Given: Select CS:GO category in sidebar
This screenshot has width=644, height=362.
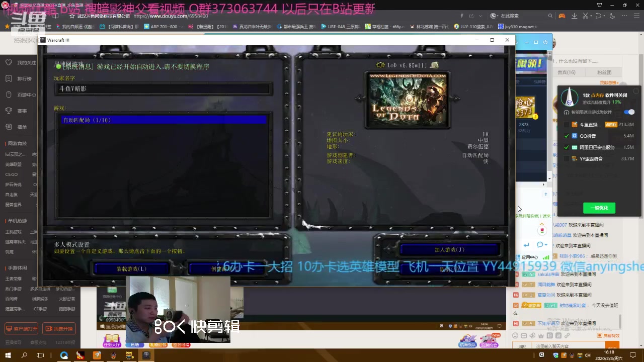Looking at the screenshot, I should click(x=11, y=174).
